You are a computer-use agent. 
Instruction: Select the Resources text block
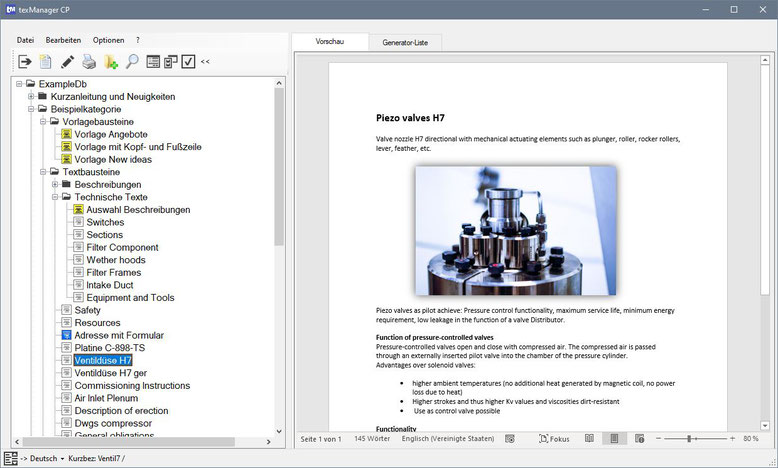tap(97, 323)
